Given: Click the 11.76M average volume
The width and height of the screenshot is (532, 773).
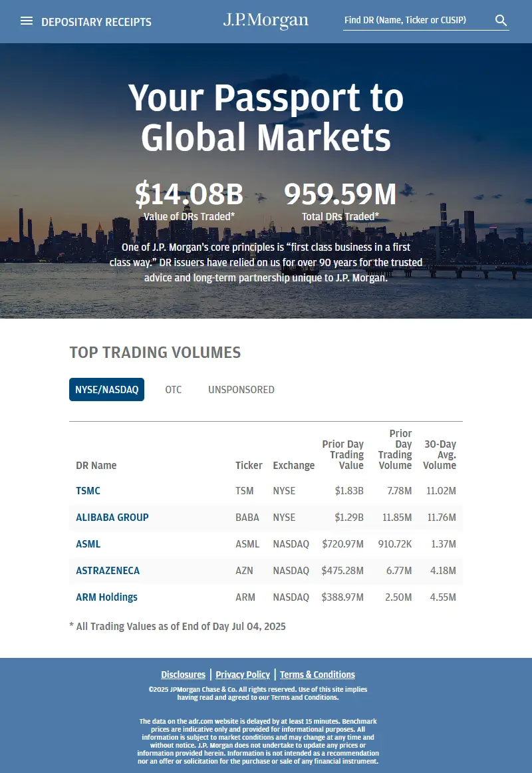Looking at the screenshot, I should point(442,517).
